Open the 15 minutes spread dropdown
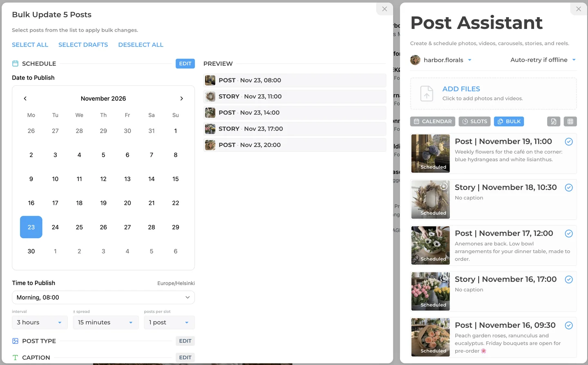The height and width of the screenshot is (365, 588). click(x=106, y=323)
